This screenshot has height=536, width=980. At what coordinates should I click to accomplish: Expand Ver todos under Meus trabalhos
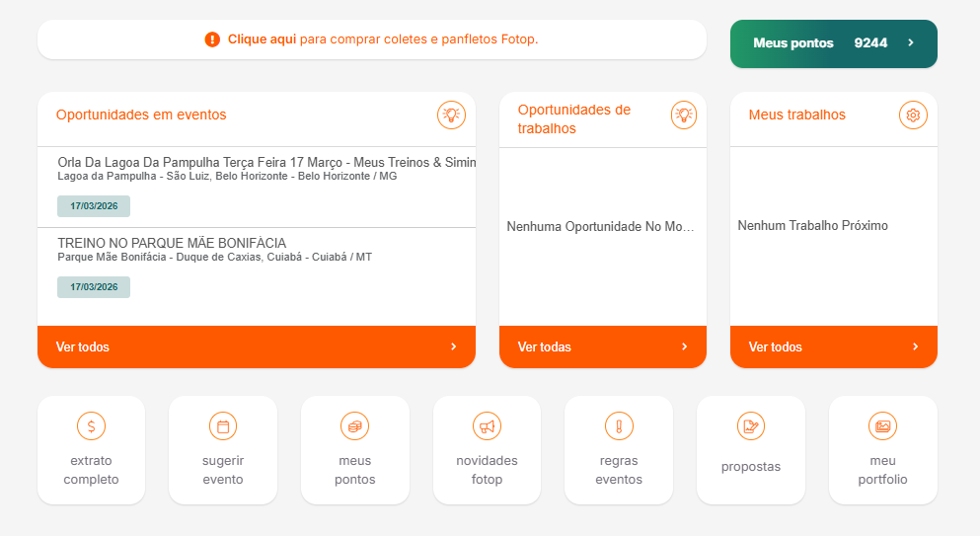click(833, 346)
